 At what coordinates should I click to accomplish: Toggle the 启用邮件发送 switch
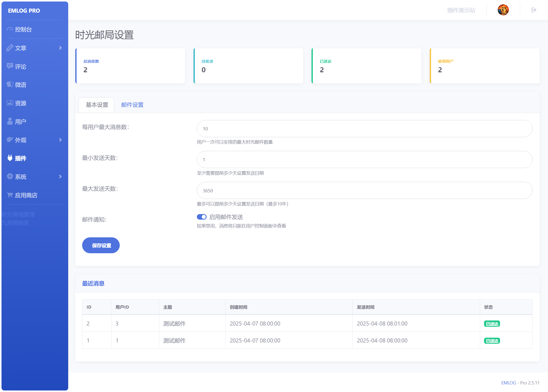point(202,217)
